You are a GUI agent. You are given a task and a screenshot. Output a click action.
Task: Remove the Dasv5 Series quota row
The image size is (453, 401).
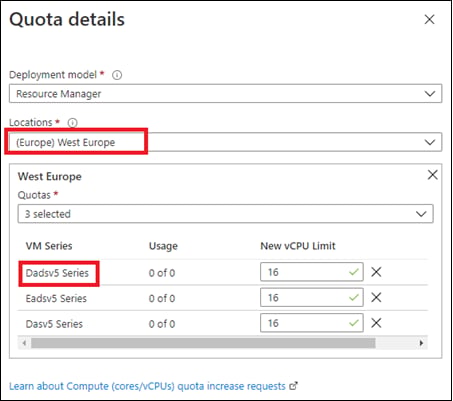[376, 323]
